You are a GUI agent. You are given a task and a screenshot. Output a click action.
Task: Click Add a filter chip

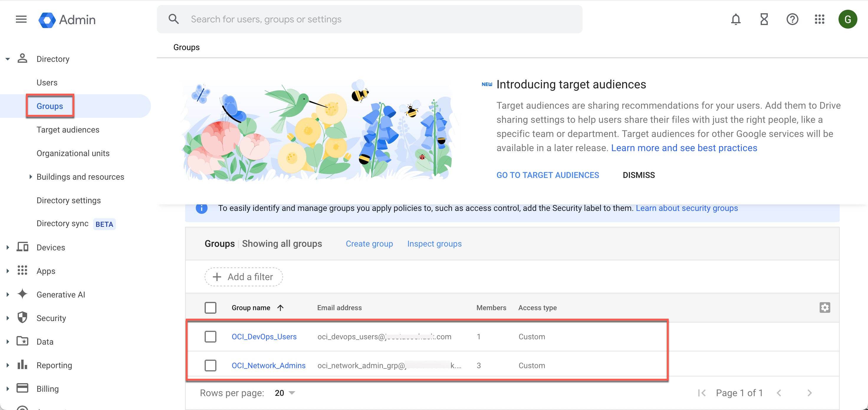243,277
